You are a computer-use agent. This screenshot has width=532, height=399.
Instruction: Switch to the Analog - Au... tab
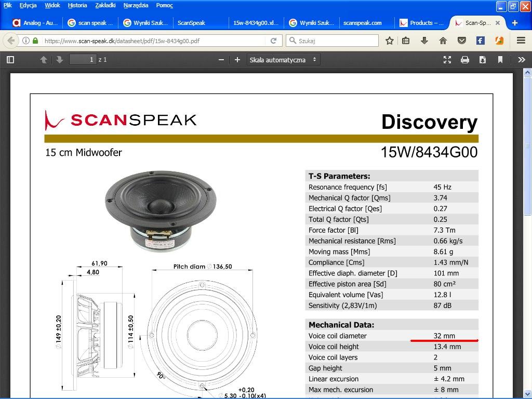point(35,23)
